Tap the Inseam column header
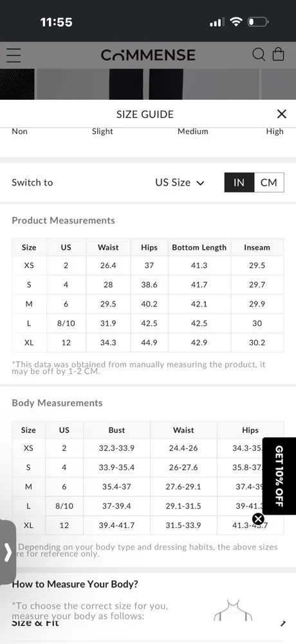Screen dimensions: 296x644 (257, 247)
